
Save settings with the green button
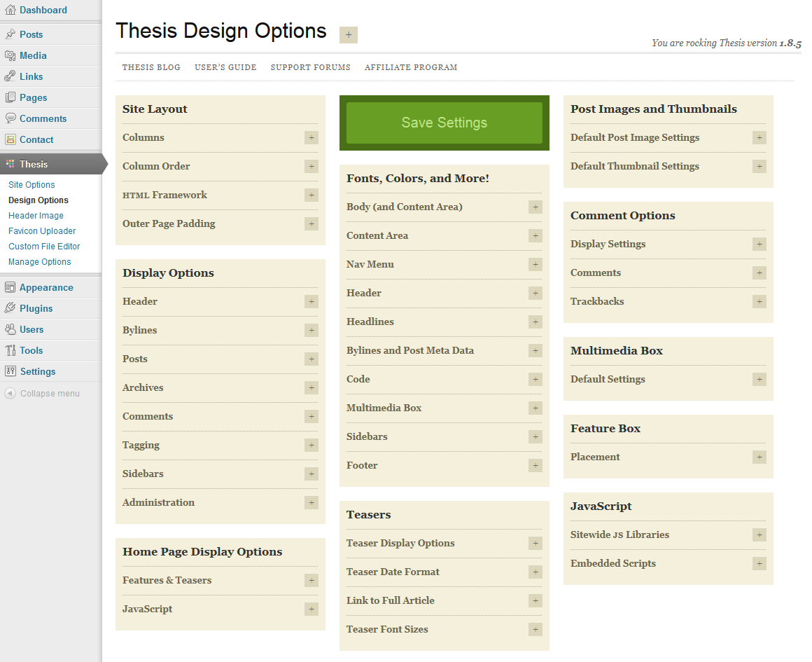click(x=444, y=123)
